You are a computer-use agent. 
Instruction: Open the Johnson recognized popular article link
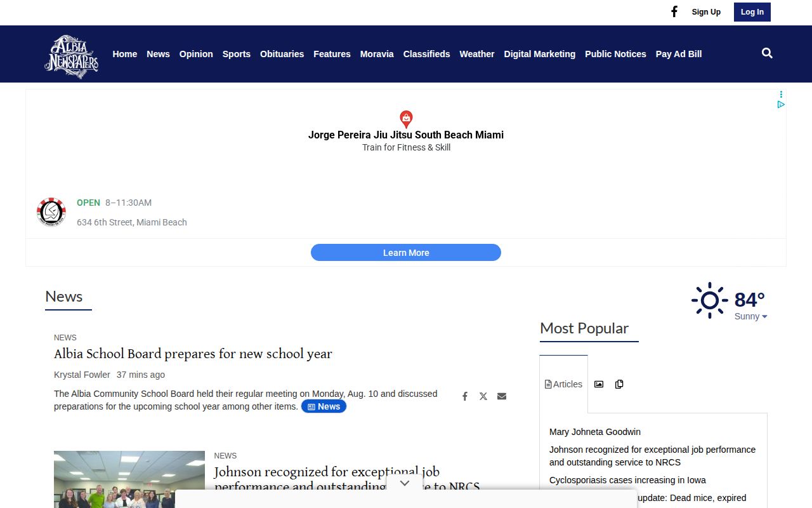tap(652, 456)
